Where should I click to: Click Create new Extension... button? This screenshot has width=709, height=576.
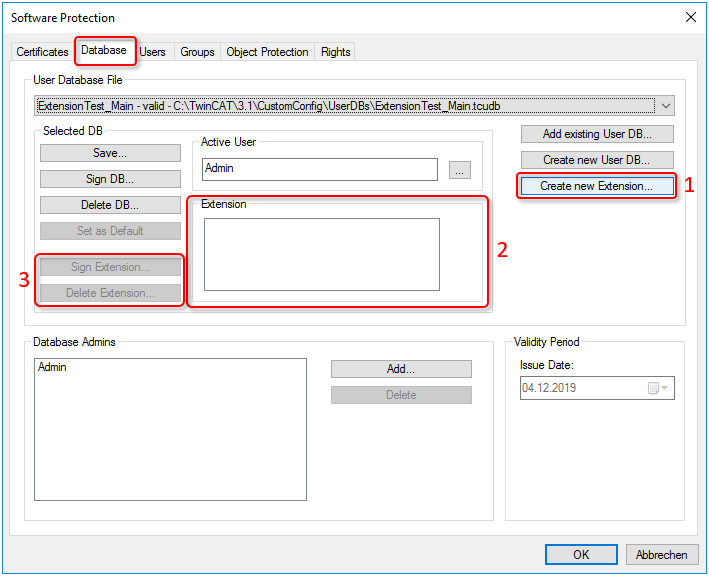[597, 186]
